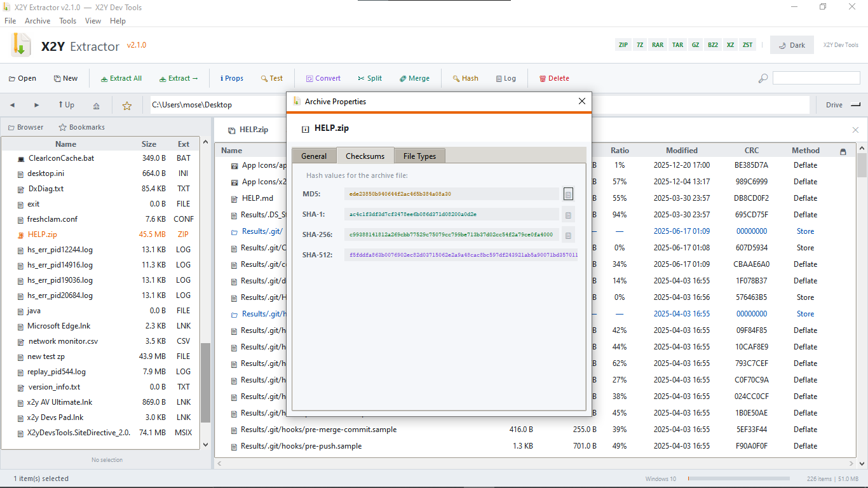This screenshot has width=868, height=488.
Task: Open the Archive menu
Action: [x=37, y=21]
